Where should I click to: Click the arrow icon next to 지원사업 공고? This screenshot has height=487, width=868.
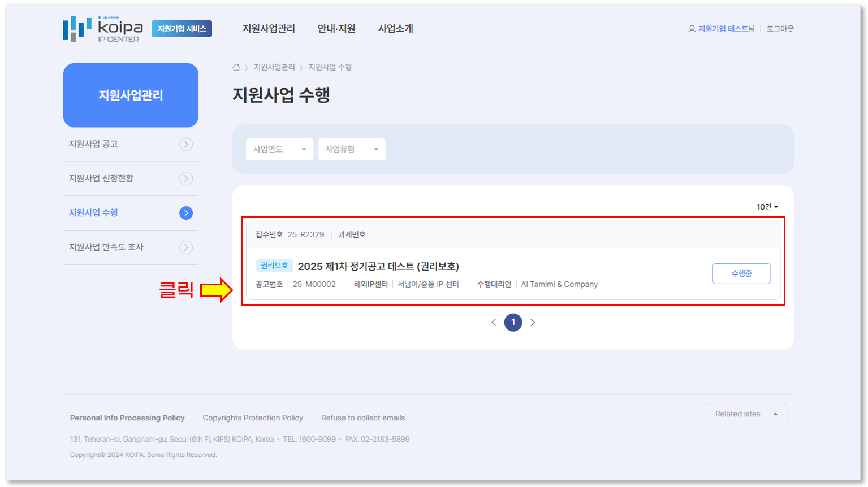[x=186, y=144]
